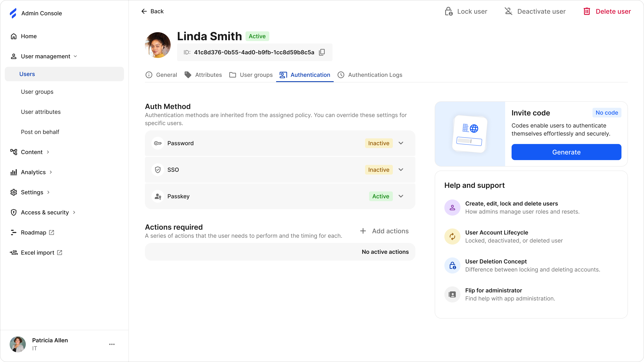Click the Generate invite code button
The width and height of the screenshot is (644, 362).
click(566, 152)
